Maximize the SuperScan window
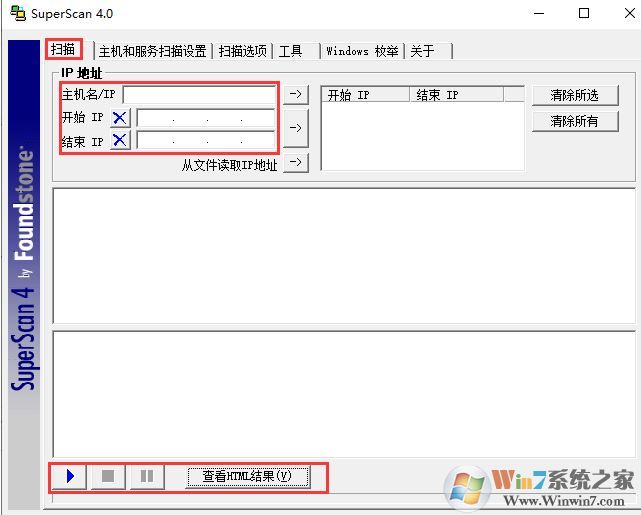 point(584,13)
